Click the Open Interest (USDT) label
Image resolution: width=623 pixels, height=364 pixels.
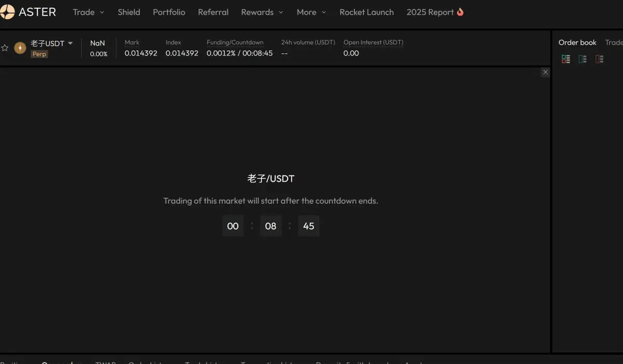373,43
